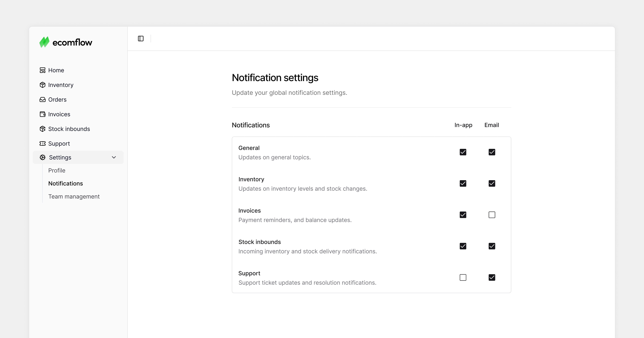
Task: Click the Settings gear icon
Action: coord(42,157)
